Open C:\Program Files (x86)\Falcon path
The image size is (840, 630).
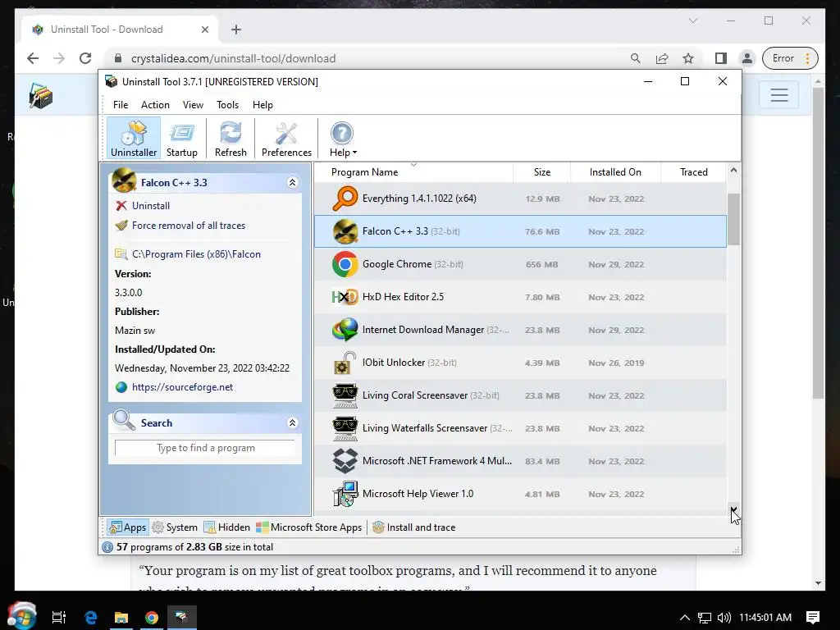[x=196, y=254]
